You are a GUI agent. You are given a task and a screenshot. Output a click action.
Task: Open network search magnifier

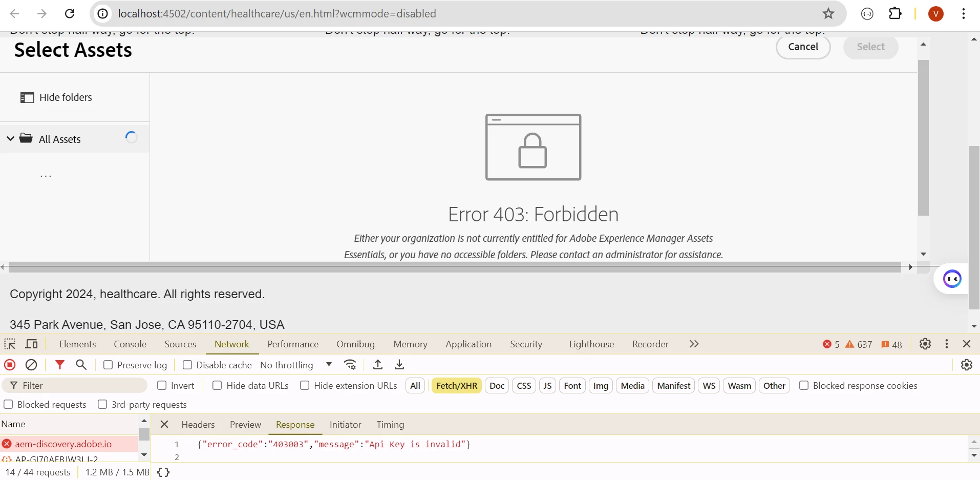point(81,365)
